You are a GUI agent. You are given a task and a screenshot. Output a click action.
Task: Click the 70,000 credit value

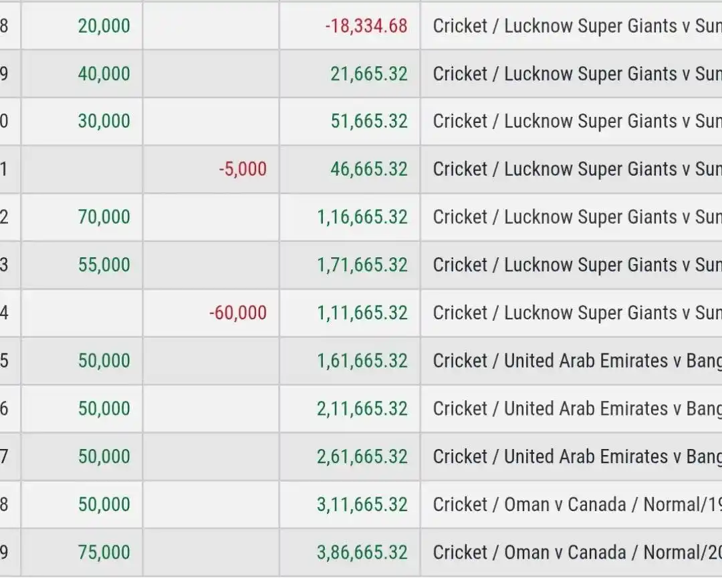pos(104,217)
